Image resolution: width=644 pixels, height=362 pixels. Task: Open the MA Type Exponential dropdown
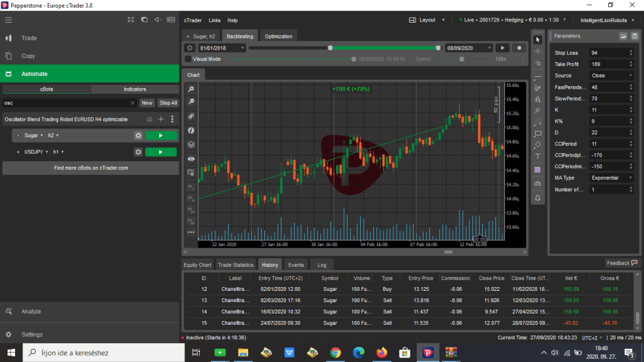[611, 178]
